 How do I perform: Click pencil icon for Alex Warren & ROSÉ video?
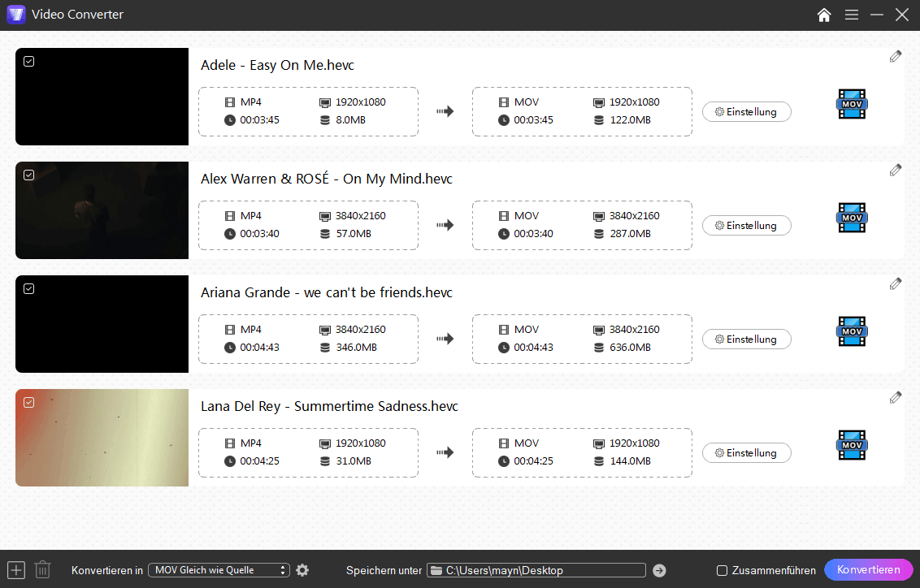(895, 170)
